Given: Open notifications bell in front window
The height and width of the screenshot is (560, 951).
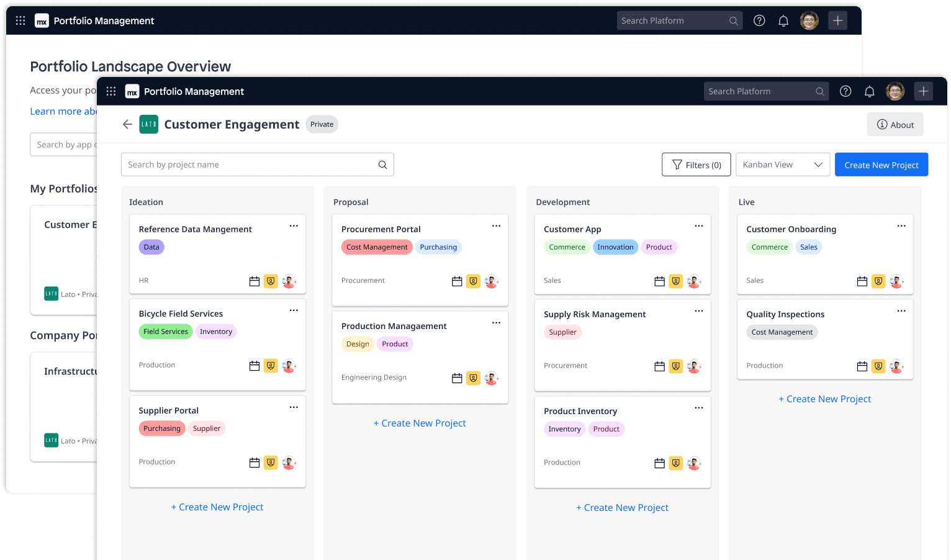Looking at the screenshot, I should coord(869,91).
